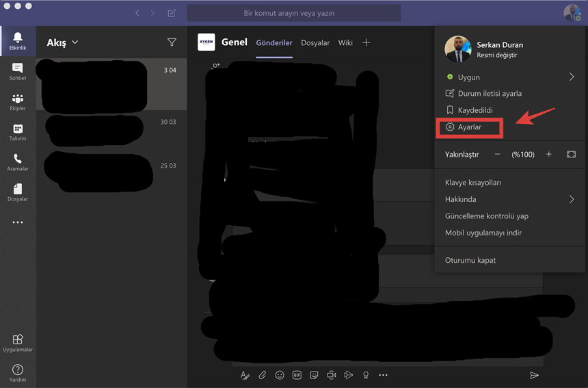Switch to the Gönderiler tab

click(x=274, y=43)
